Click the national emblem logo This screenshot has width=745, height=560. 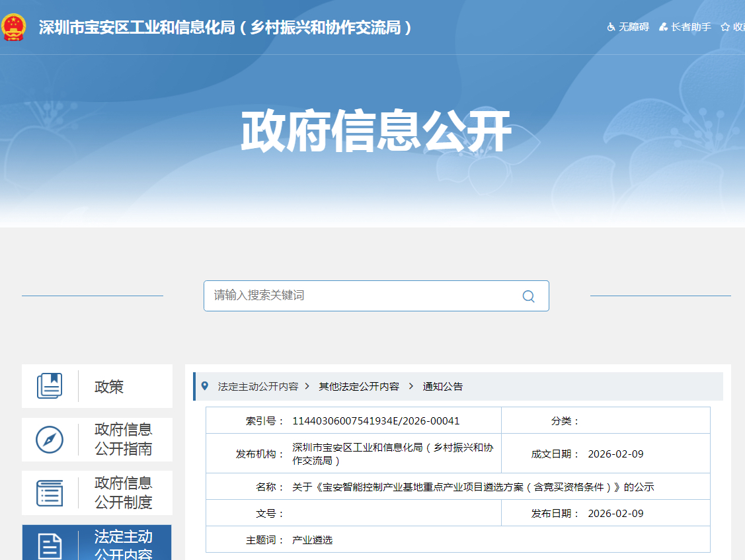[13, 27]
